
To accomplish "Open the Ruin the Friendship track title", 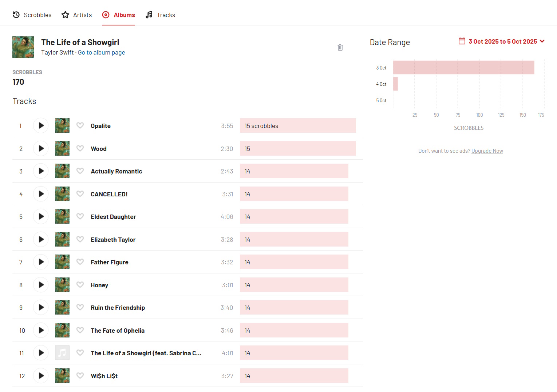I will pos(118,308).
